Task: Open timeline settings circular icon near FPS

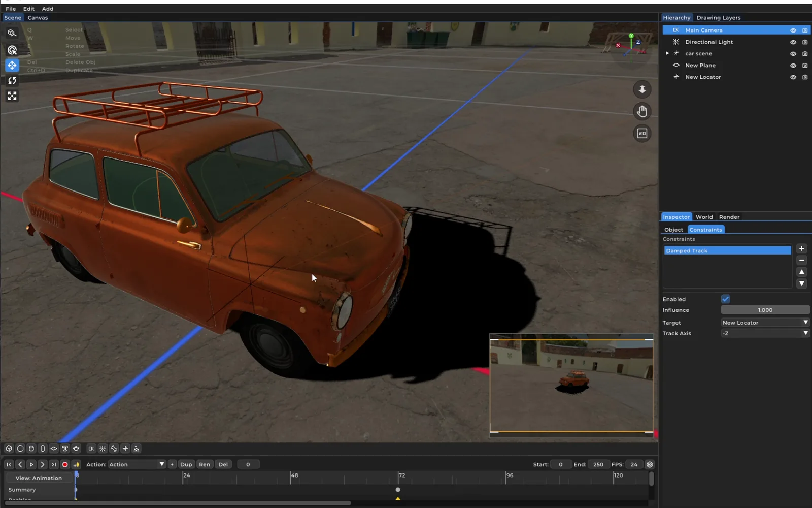Action: tap(650, 464)
